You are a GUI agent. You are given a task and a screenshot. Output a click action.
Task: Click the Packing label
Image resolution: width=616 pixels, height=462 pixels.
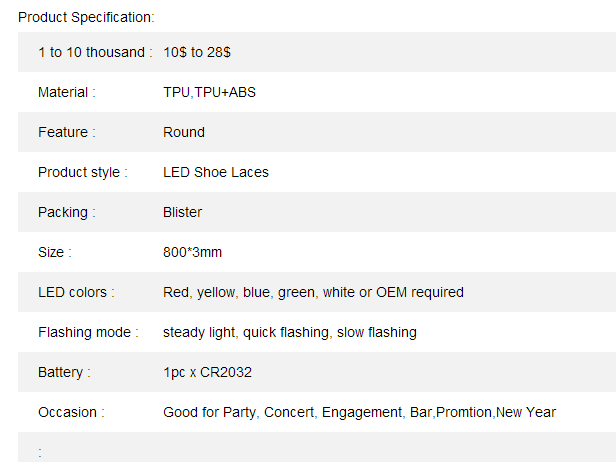pos(67,213)
